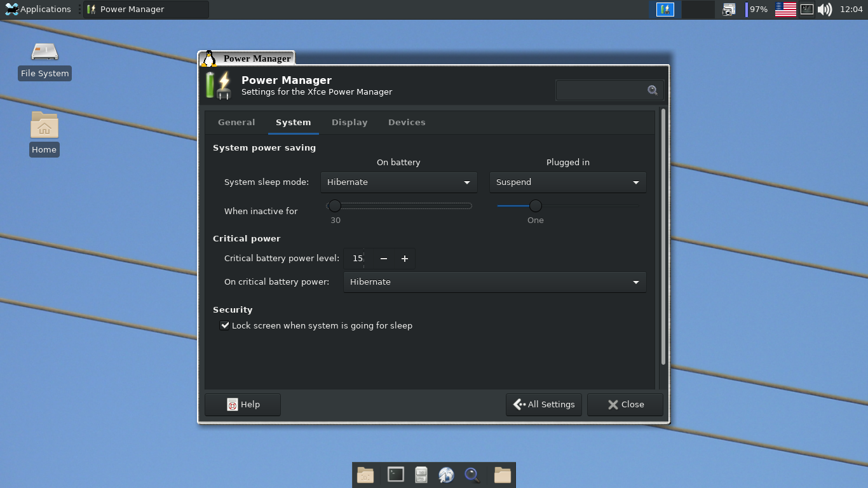Click the 'On battery' column label

pyautogui.click(x=398, y=162)
